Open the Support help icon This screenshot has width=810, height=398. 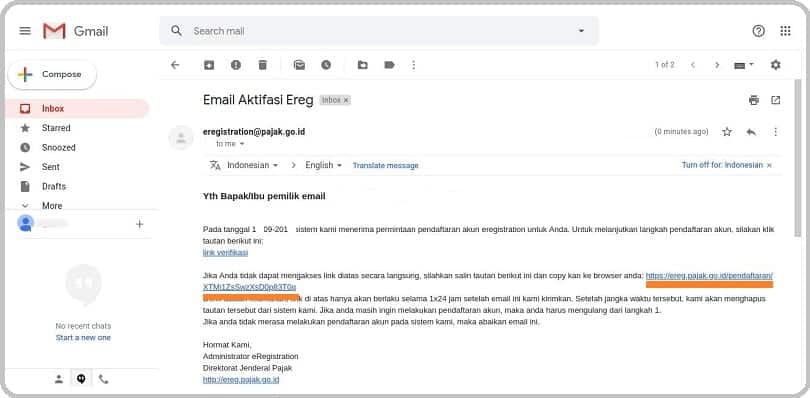758,31
